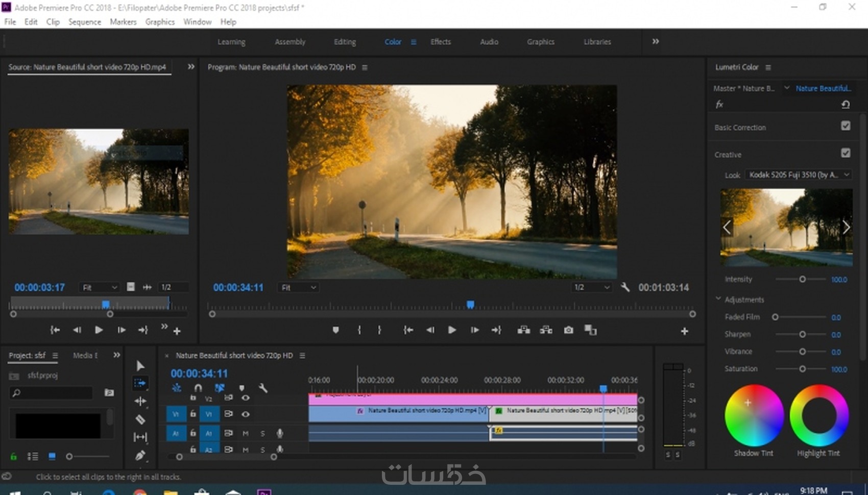Select the Nature Beautiful clip tab in Lumetri
The image size is (868, 495).
823,88
